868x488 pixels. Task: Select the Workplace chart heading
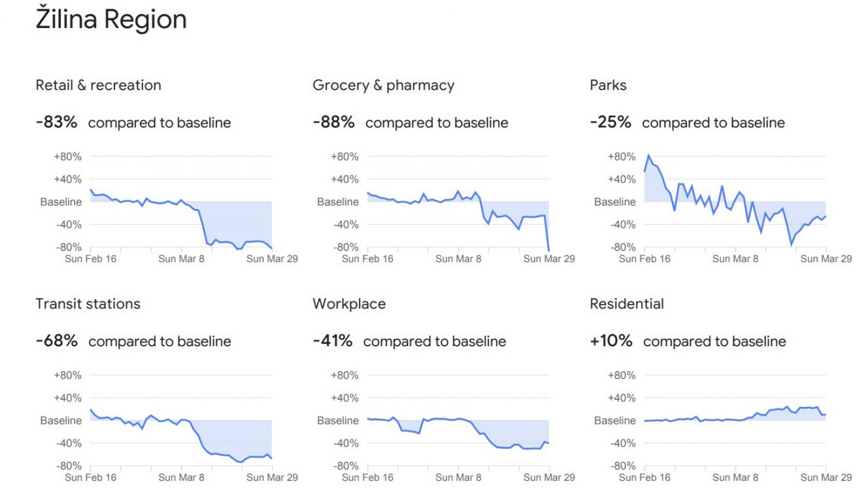[349, 304]
